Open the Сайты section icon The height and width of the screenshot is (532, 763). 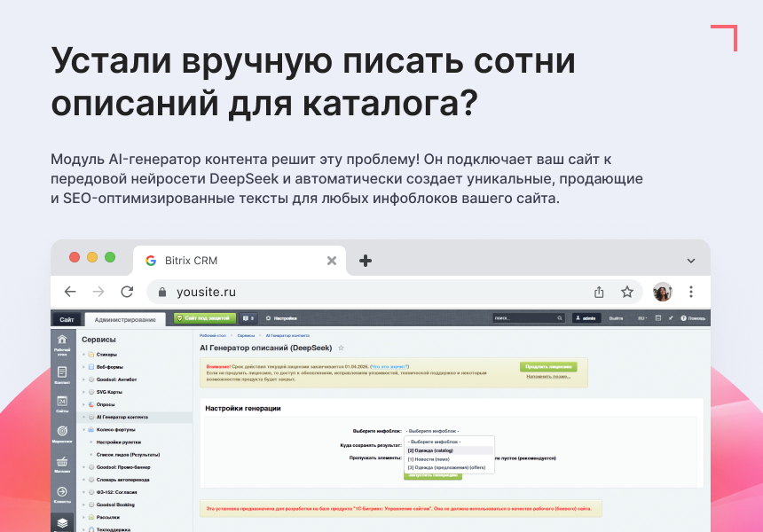coord(62,404)
